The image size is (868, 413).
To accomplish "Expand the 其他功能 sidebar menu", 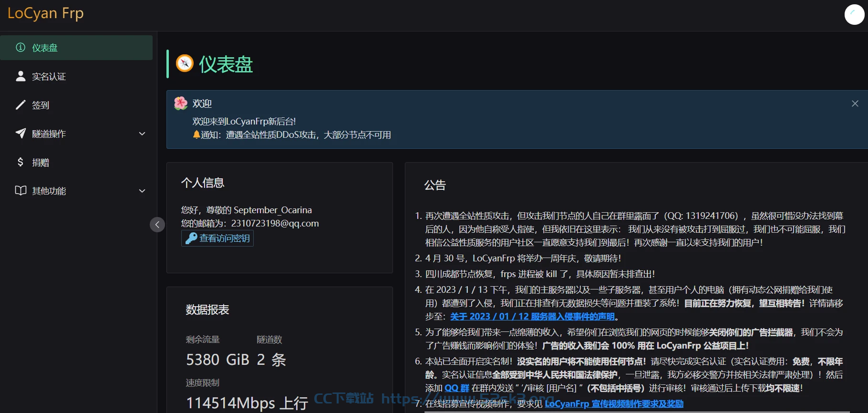I will pos(76,191).
